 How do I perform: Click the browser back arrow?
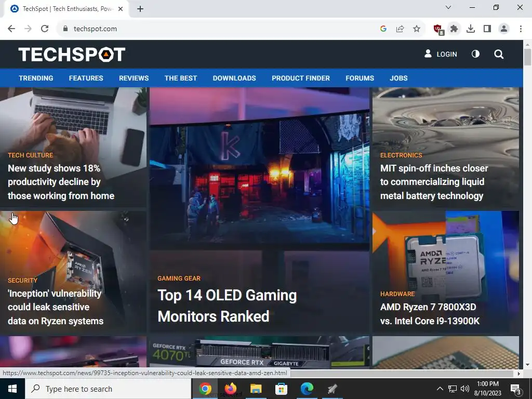tap(11, 29)
